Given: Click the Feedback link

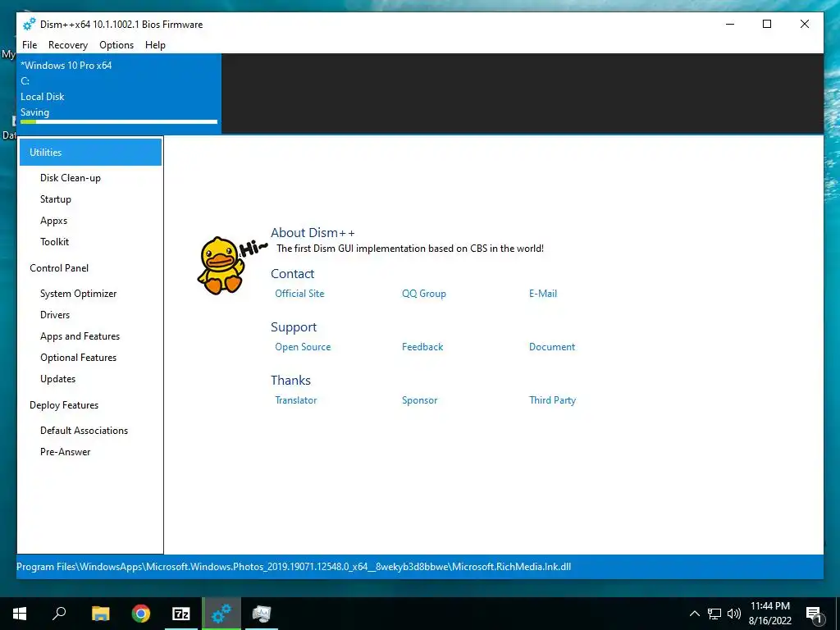Looking at the screenshot, I should pyautogui.click(x=422, y=347).
